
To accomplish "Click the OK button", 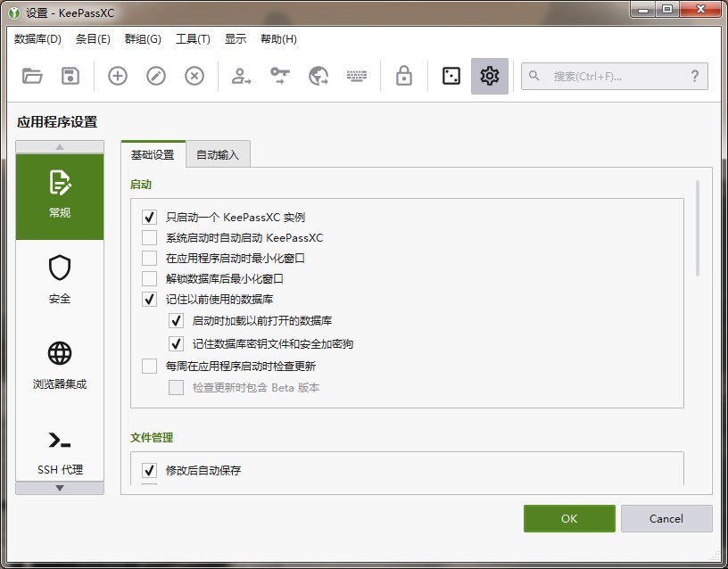I will point(569,518).
